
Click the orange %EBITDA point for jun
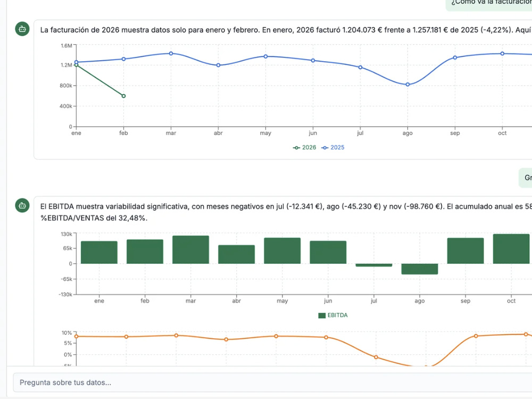tap(326, 337)
